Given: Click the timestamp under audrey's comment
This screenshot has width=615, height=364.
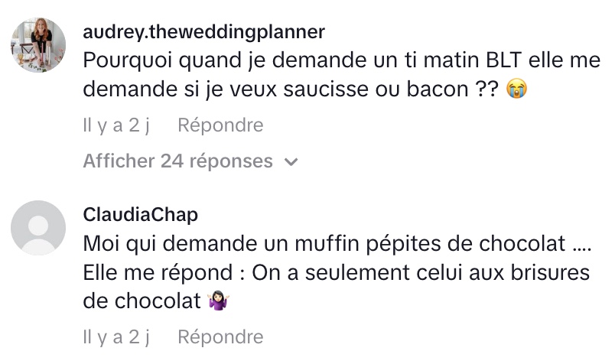Looking at the screenshot, I should 116,125.
